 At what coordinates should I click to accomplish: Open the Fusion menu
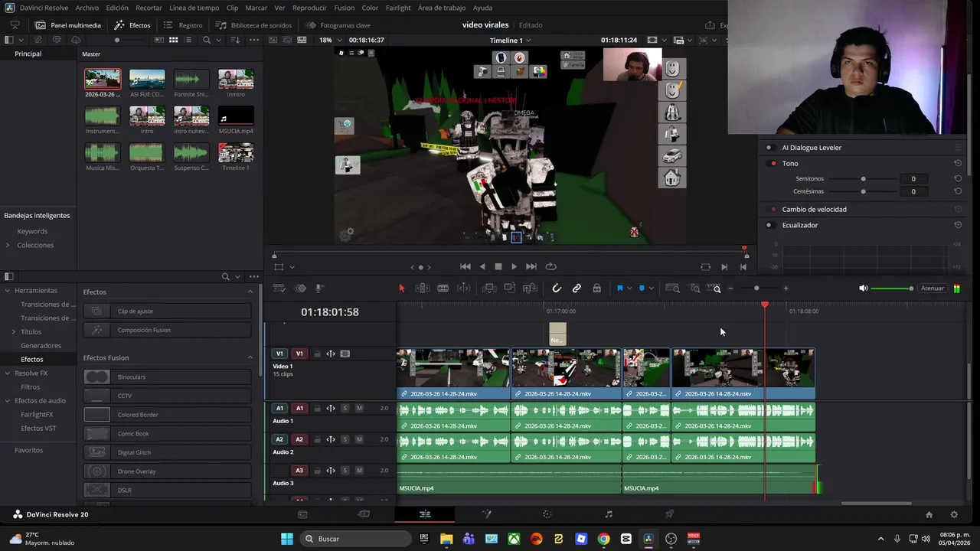345,8
